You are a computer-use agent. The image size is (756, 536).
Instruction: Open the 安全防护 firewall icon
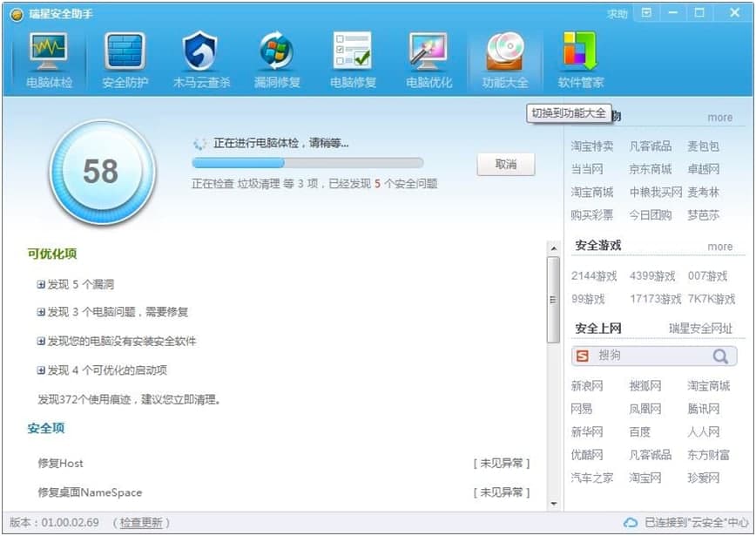tap(125, 51)
